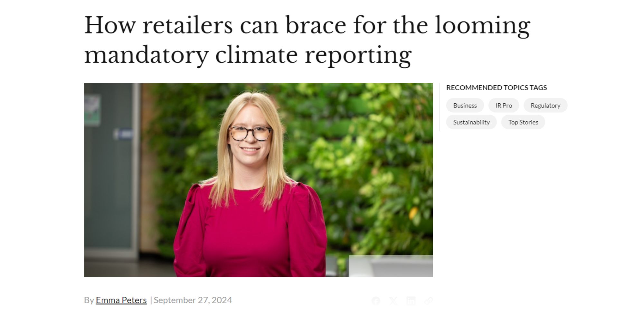The image size is (644, 319).
Task: Go to the Regulatory topic tag
Action: pyautogui.click(x=545, y=106)
